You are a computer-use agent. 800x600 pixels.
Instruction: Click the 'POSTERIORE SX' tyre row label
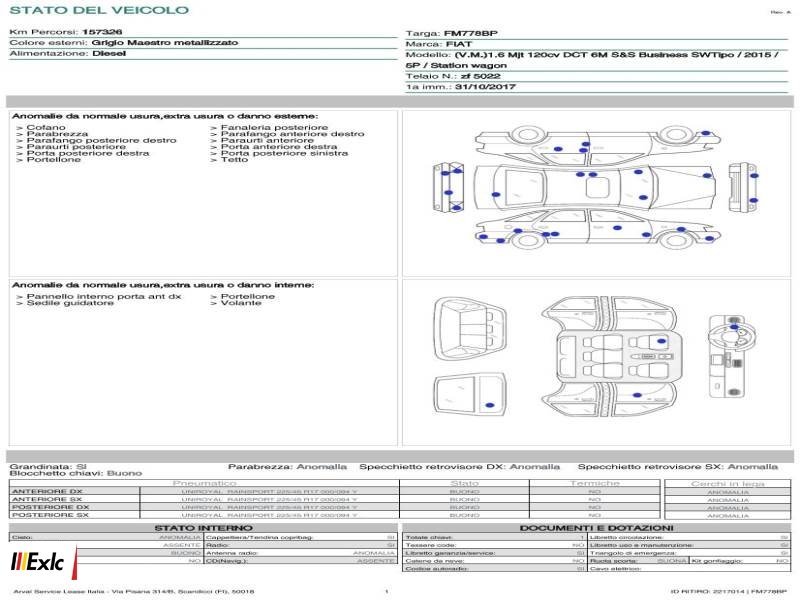click(50, 515)
